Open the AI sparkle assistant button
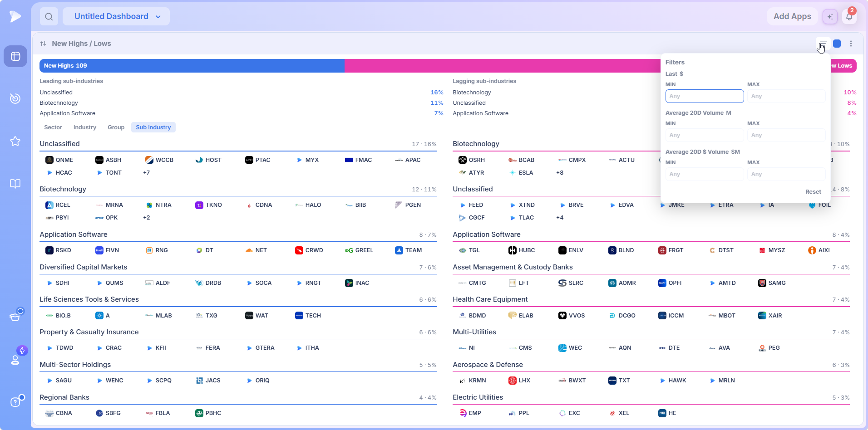This screenshot has height=430, width=868. tap(830, 16)
